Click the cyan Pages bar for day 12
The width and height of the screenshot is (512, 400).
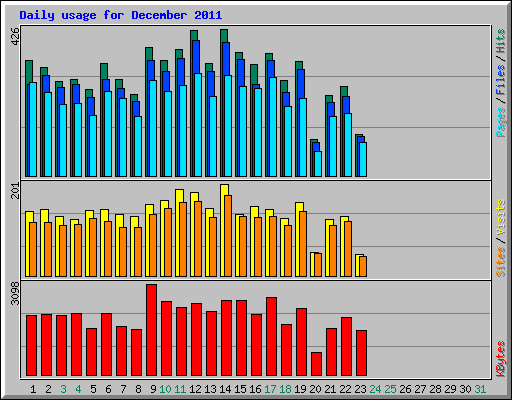point(198,125)
